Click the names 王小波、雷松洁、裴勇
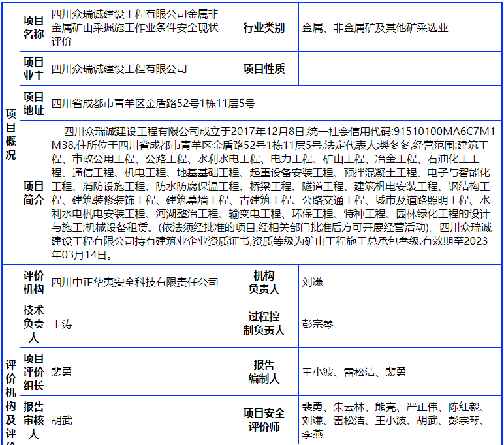The width and height of the screenshot is (504, 445). coord(354,372)
